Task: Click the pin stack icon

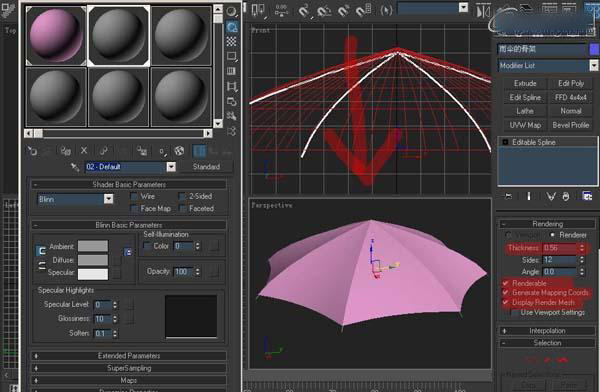Action: 508,196
